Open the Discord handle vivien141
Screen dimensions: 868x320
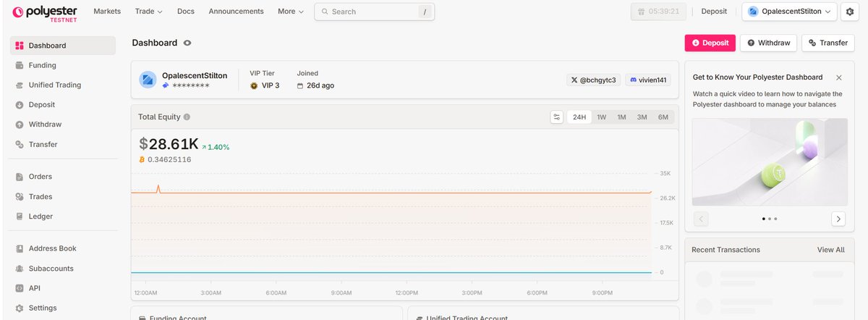(648, 80)
